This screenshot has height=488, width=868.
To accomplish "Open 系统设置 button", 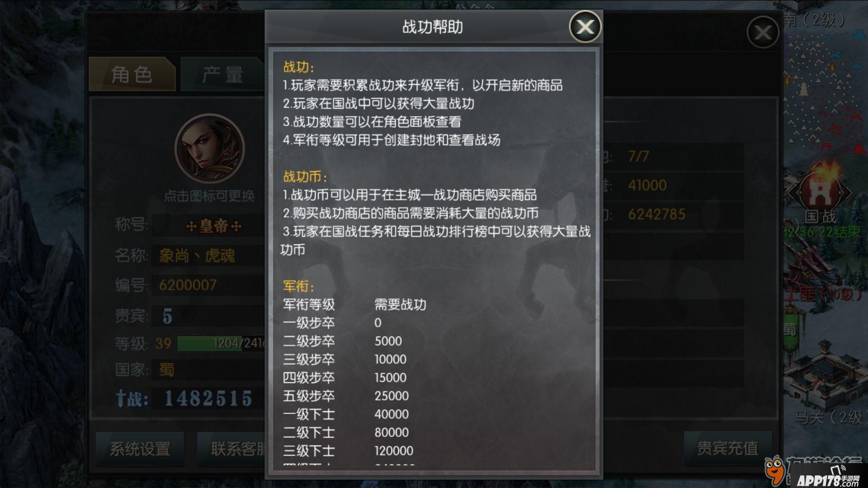I will point(140,449).
